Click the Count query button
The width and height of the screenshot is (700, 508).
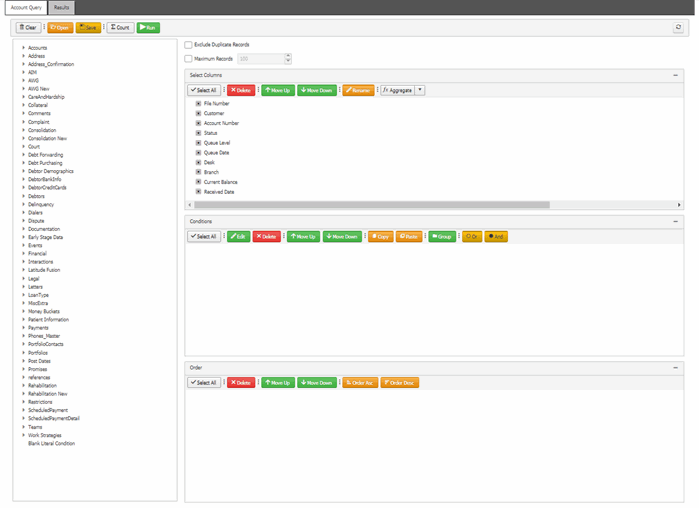[119, 28]
